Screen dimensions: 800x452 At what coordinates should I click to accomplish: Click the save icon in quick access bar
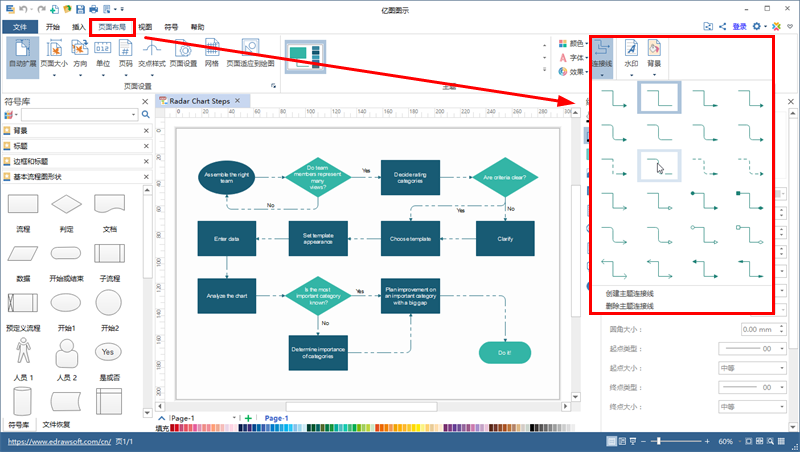pyautogui.click(x=80, y=9)
